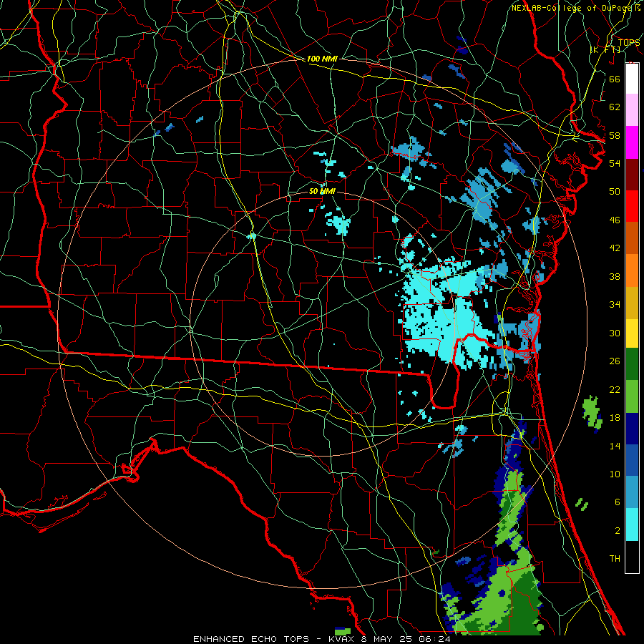Click the dark green legend swatch

(x=632, y=364)
